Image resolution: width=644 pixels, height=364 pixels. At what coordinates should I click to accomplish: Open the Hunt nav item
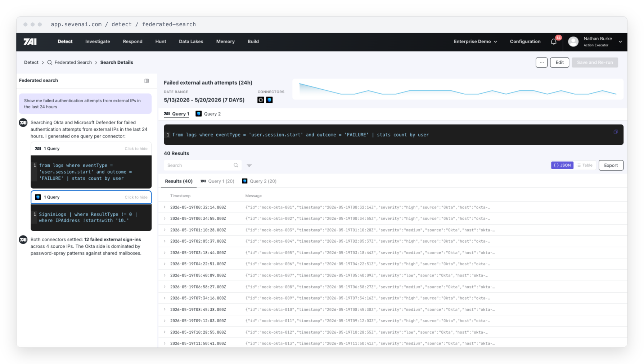pyautogui.click(x=161, y=42)
